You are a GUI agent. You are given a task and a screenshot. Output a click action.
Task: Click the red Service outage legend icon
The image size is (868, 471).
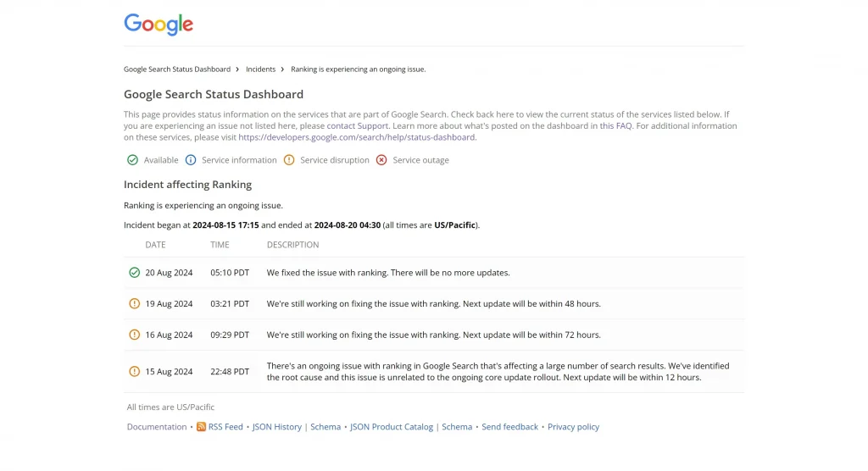click(x=381, y=160)
